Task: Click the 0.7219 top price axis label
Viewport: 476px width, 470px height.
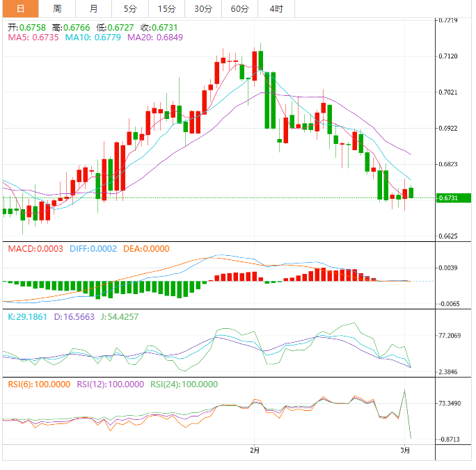Action: 448,20
